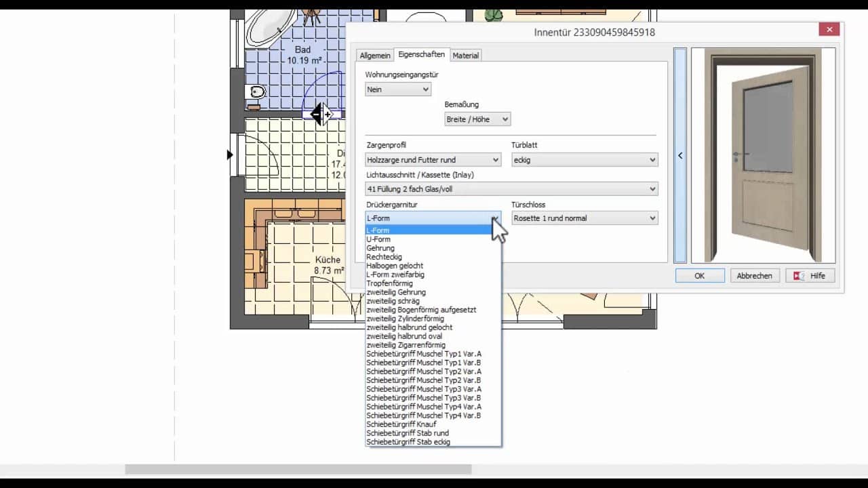Open the Wohnungseingangstür Nein dropdown
868x488 pixels.
398,89
